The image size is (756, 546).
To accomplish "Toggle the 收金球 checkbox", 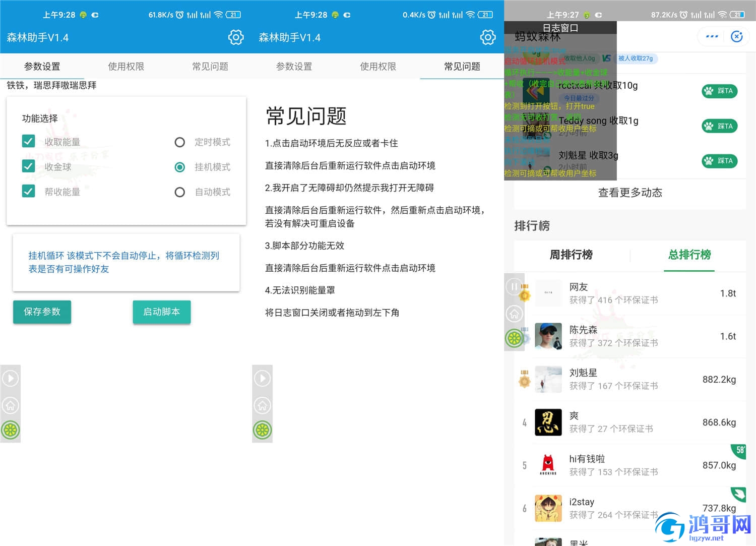I will pos(29,166).
